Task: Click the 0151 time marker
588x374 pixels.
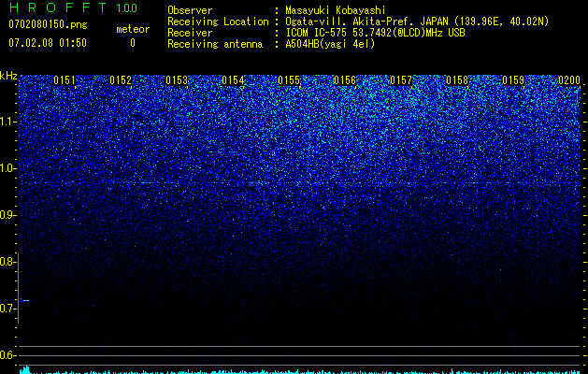Action: point(65,80)
